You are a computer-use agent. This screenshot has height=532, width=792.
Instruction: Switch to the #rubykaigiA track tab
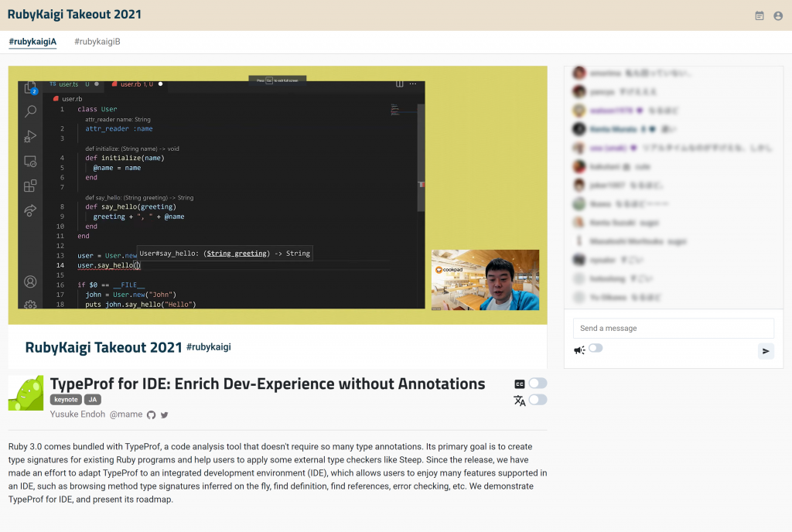(x=32, y=42)
